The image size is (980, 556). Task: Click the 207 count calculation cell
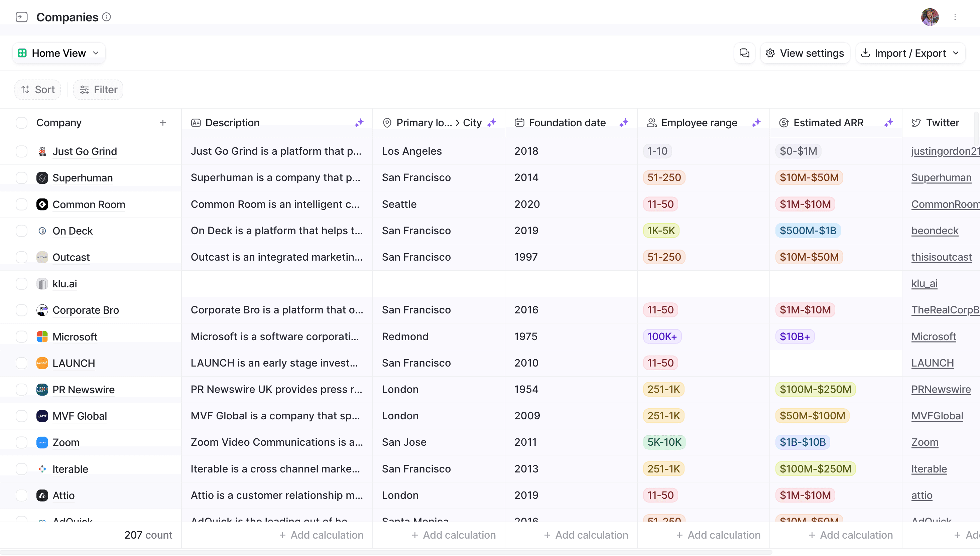tap(148, 535)
